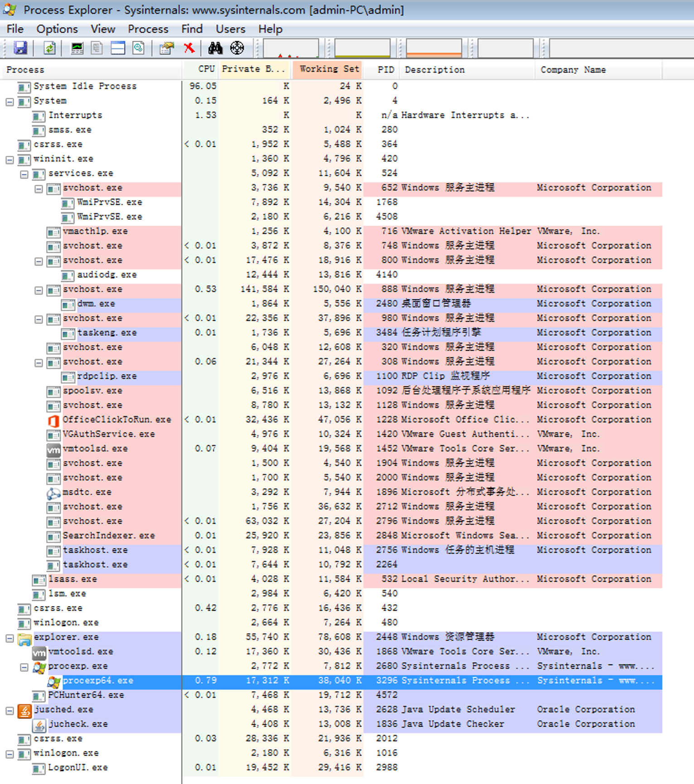694x784 pixels.
Task: Select the VGAuthService.exe row
Action: coord(332,434)
